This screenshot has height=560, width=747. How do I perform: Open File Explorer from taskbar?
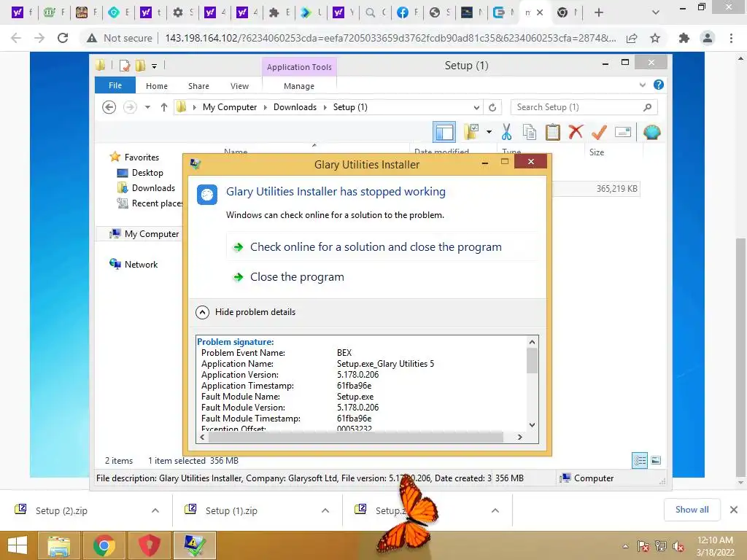point(58,545)
